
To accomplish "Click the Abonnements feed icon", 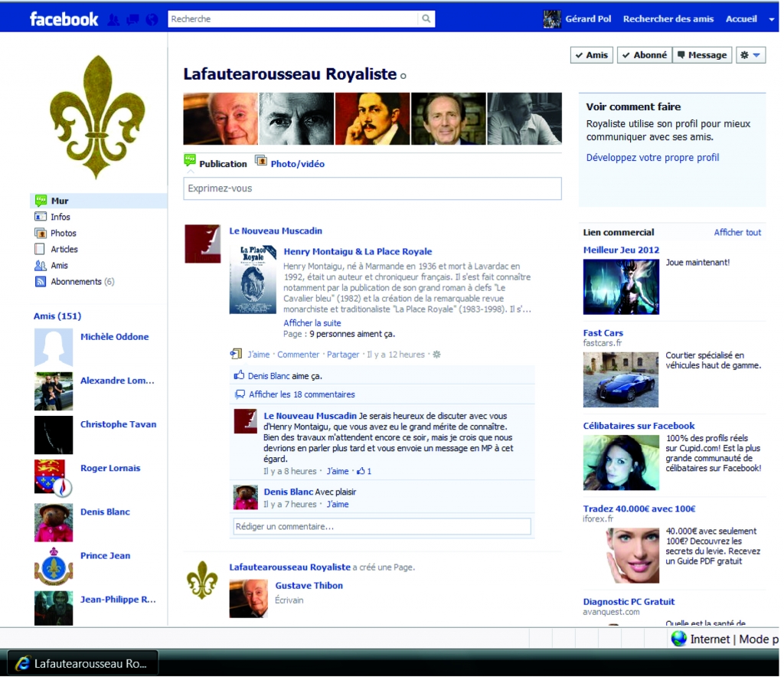I will point(41,282).
